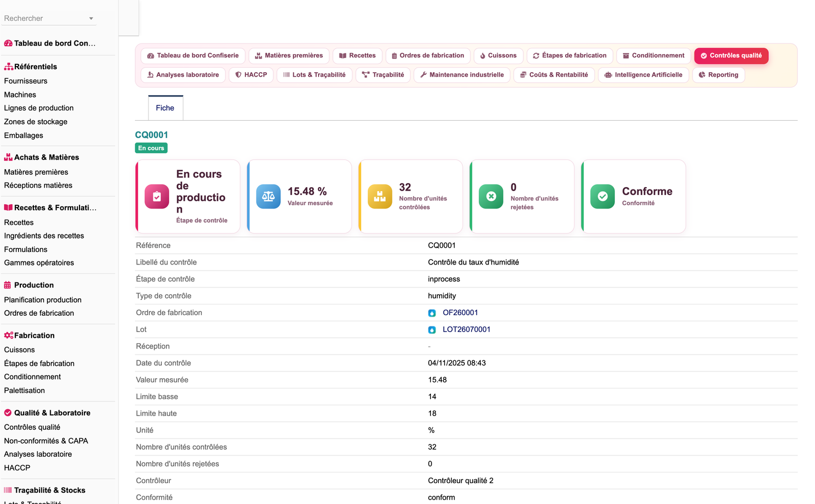The height and width of the screenshot is (504, 815).
Task: Open Réceptions matières
Action: tap(38, 185)
